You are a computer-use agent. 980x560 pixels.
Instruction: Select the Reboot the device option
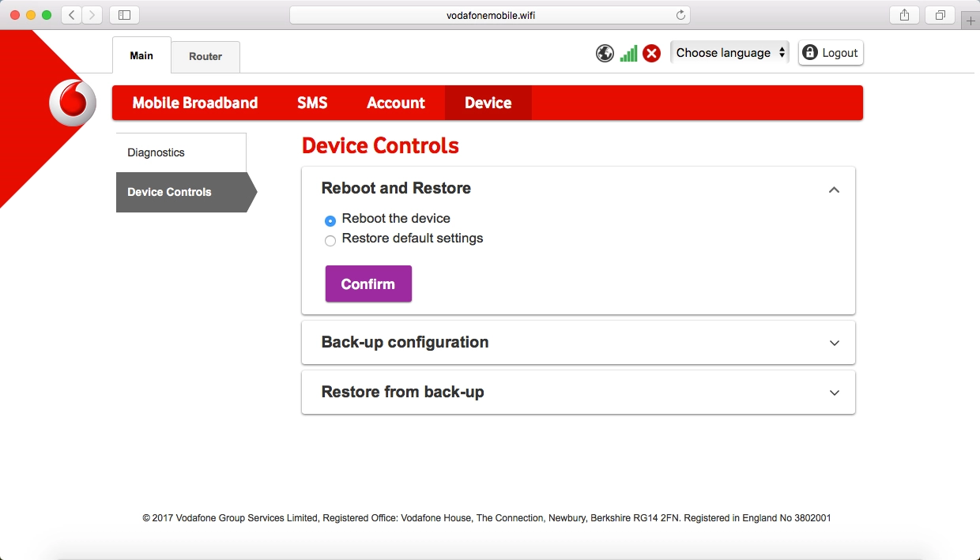[x=330, y=220]
